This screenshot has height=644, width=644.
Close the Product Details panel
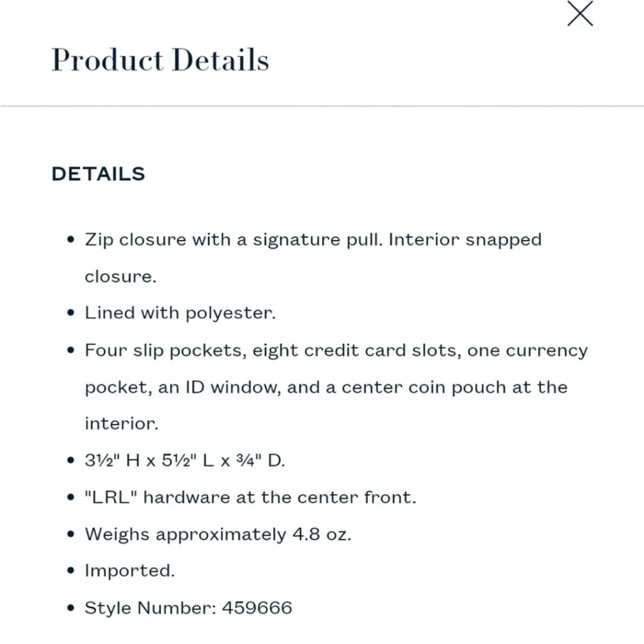click(x=580, y=14)
